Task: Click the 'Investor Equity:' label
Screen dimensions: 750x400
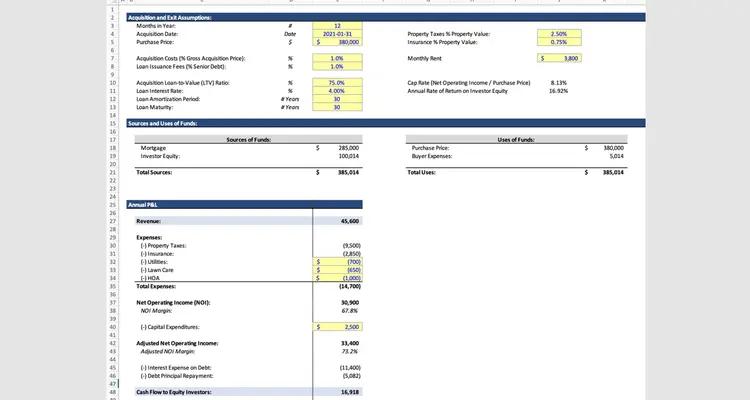Action: click(160, 156)
